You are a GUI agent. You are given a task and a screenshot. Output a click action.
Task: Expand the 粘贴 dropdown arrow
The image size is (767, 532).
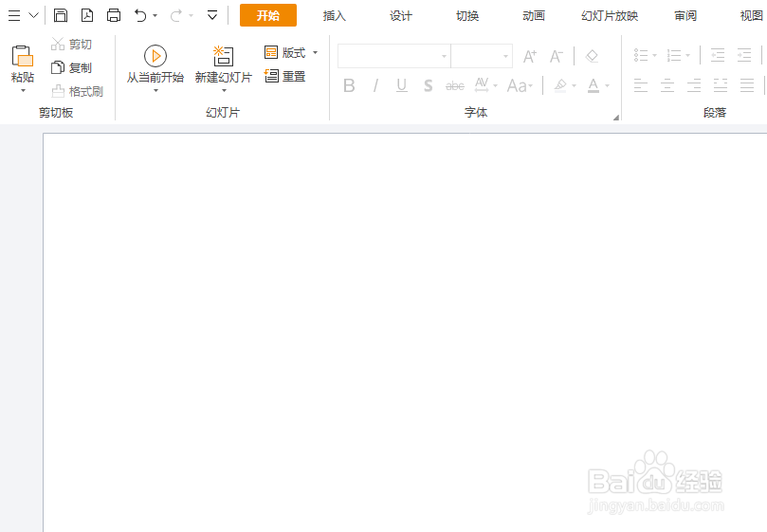pyautogui.click(x=23, y=90)
